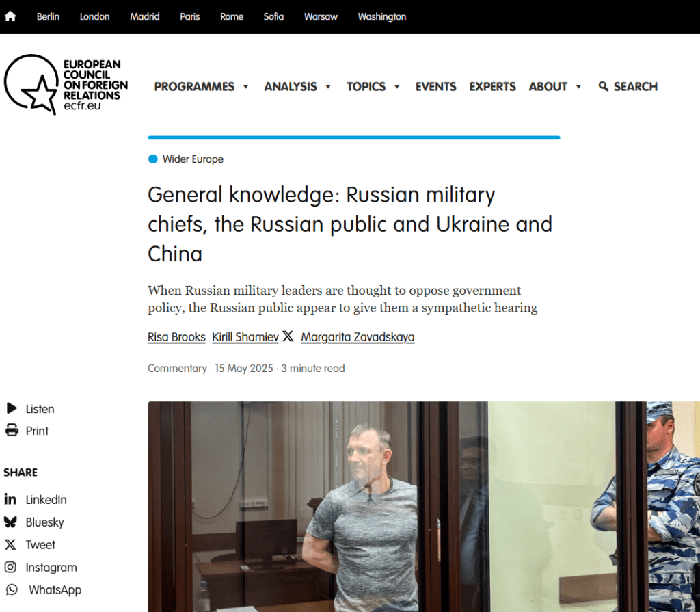
Task: Click the search magnifier icon
Action: pos(603,86)
